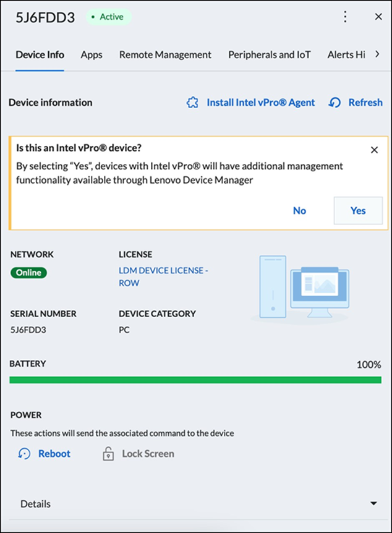Click the 5J6FDD3 panel title
The width and height of the screenshot is (392, 533).
coord(45,17)
